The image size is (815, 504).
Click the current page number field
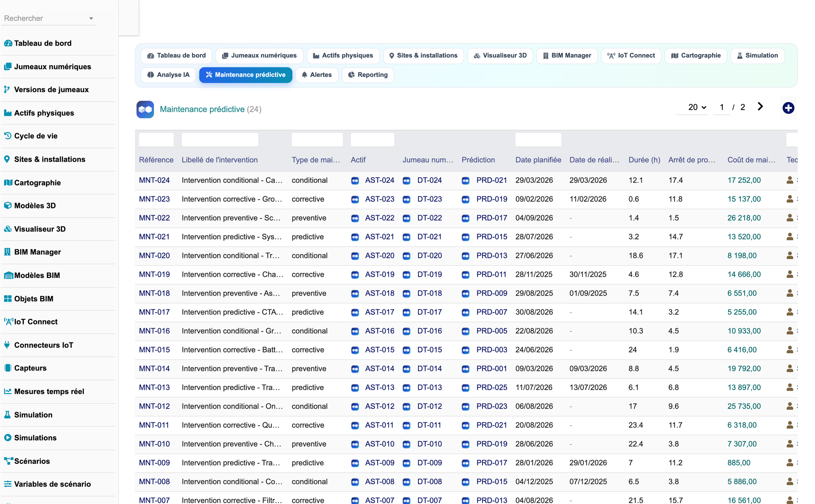[722, 107]
